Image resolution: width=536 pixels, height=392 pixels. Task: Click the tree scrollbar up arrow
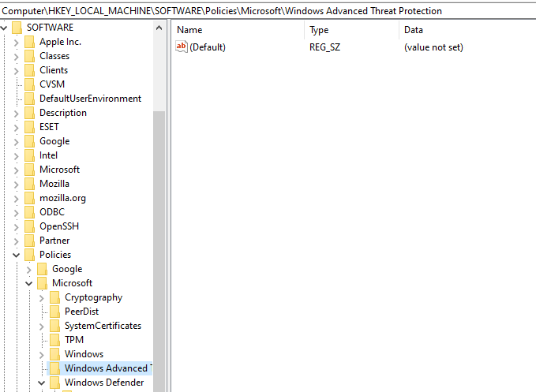pos(159,28)
